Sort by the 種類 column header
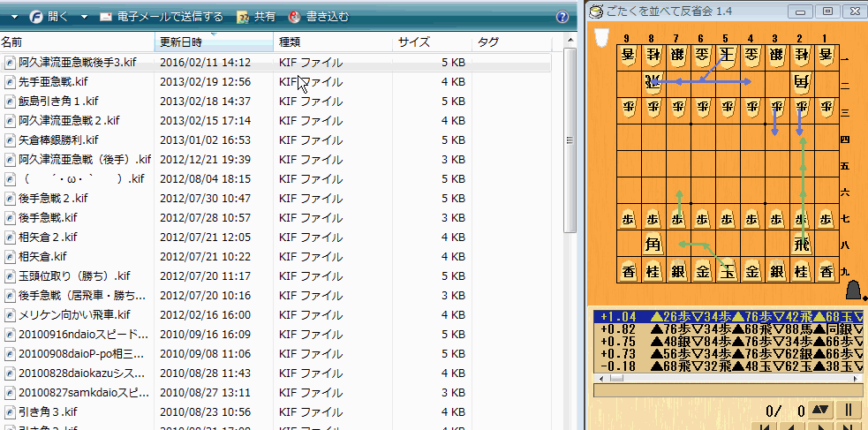Screen dimensions: 868x430 tap(333, 42)
